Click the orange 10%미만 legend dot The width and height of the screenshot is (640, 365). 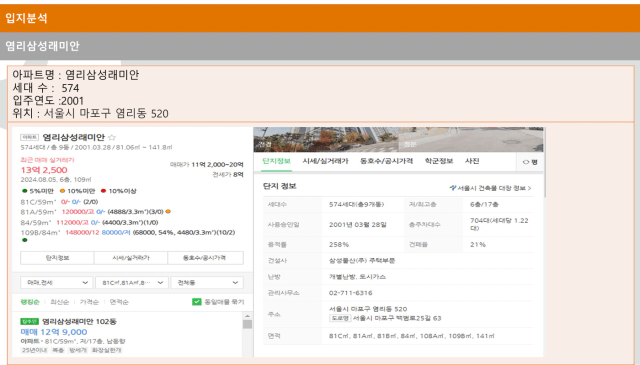click(x=62, y=191)
